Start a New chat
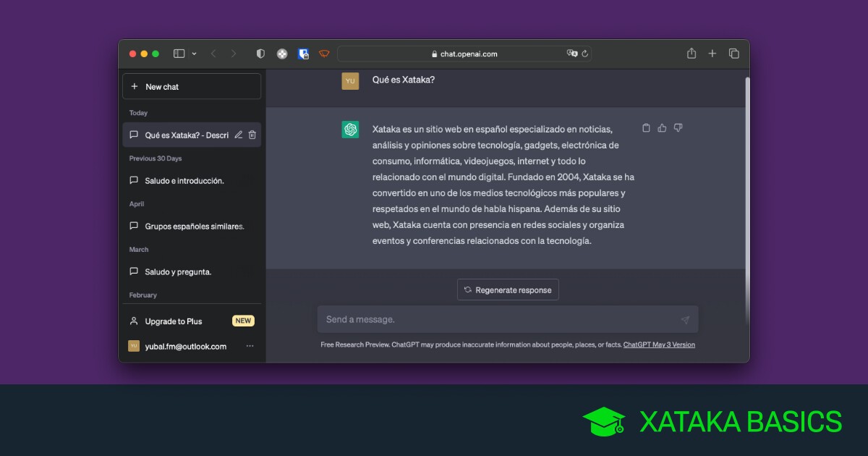The height and width of the screenshot is (456, 868). (191, 87)
